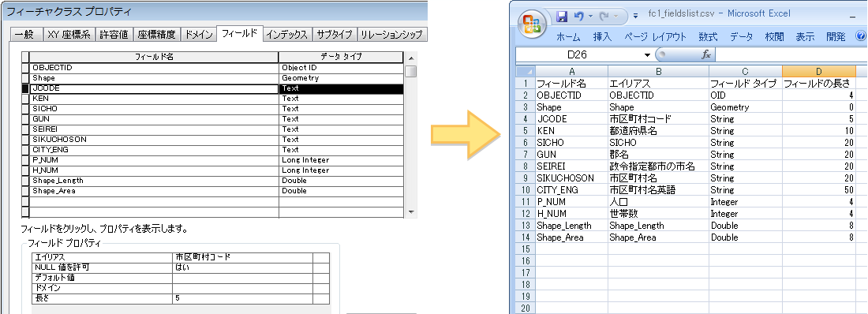Switch to the ドメイン tab
This screenshot has width=868, height=314.
(x=199, y=35)
